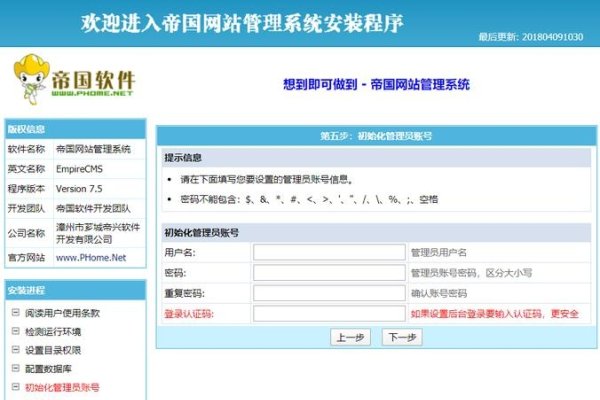Click the 第五步: 初始化管理员账号 header
The width and height of the screenshot is (600, 400).
click(x=376, y=136)
